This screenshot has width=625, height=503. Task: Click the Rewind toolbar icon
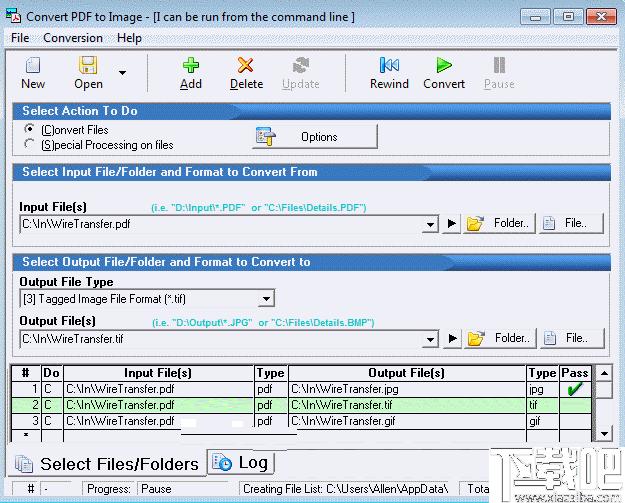389,65
